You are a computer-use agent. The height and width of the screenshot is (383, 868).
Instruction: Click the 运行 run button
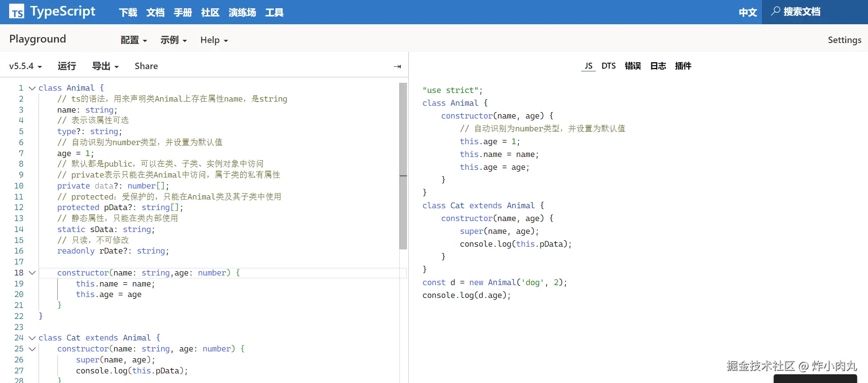(67, 66)
